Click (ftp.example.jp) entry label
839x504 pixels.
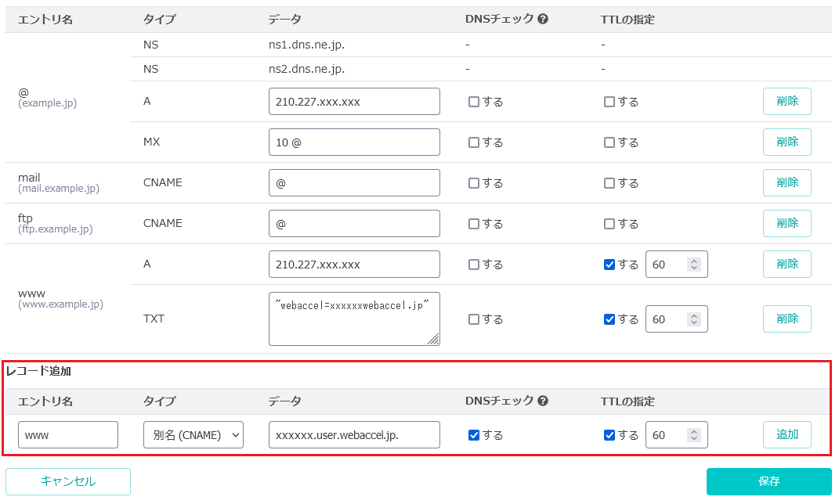56,229
